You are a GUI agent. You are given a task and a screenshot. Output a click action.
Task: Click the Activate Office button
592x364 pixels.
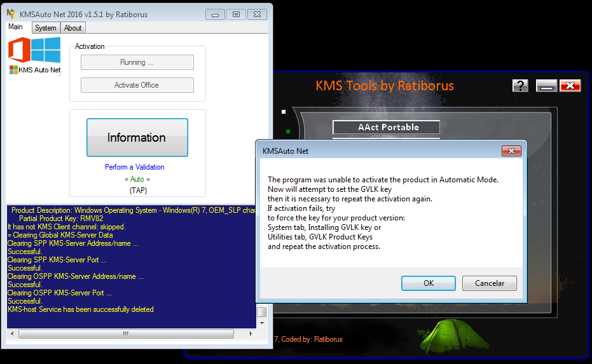[137, 85]
